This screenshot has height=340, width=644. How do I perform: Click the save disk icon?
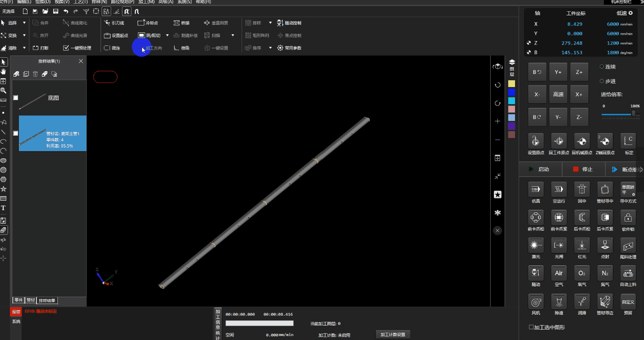pos(55,11)
